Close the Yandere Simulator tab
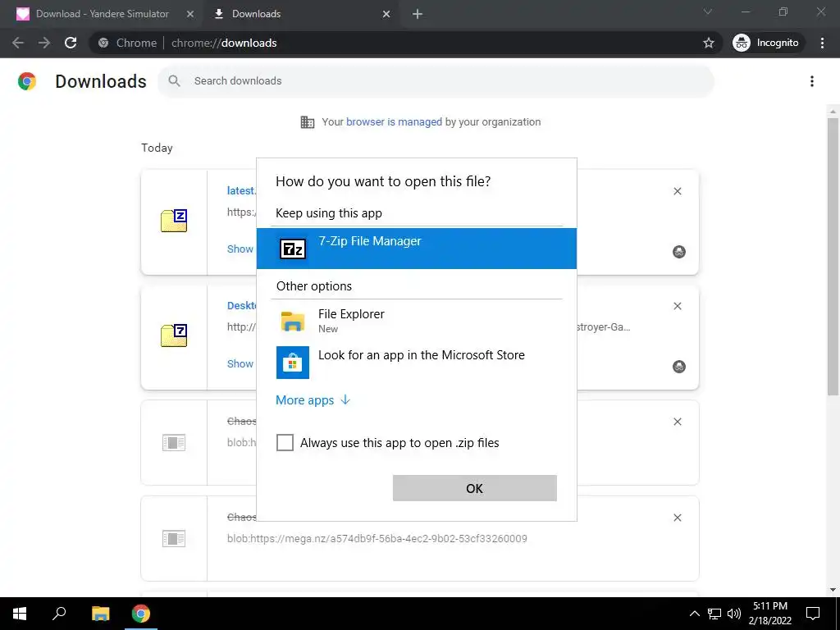 pyautogui.click(x=189, y=14)
